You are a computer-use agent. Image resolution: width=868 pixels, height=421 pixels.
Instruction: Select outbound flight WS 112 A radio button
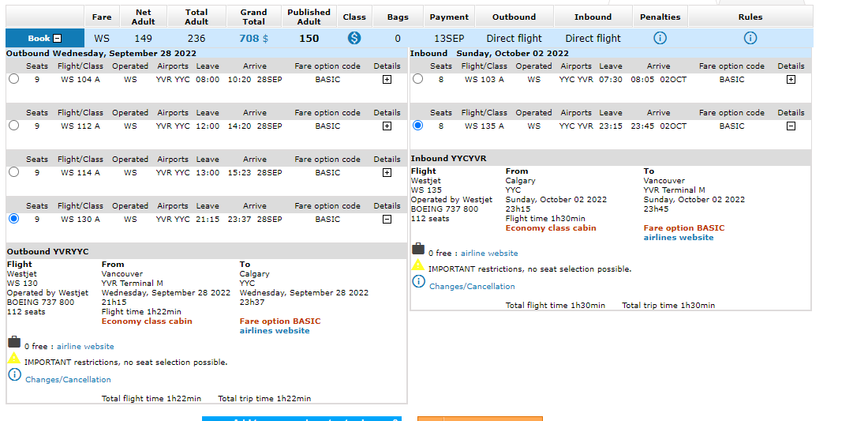click(13, 126)
